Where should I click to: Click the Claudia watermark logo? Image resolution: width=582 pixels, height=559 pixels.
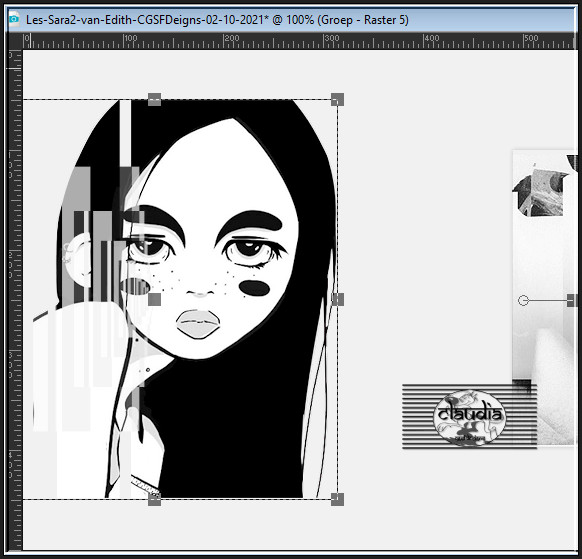[x=469, y=417]
